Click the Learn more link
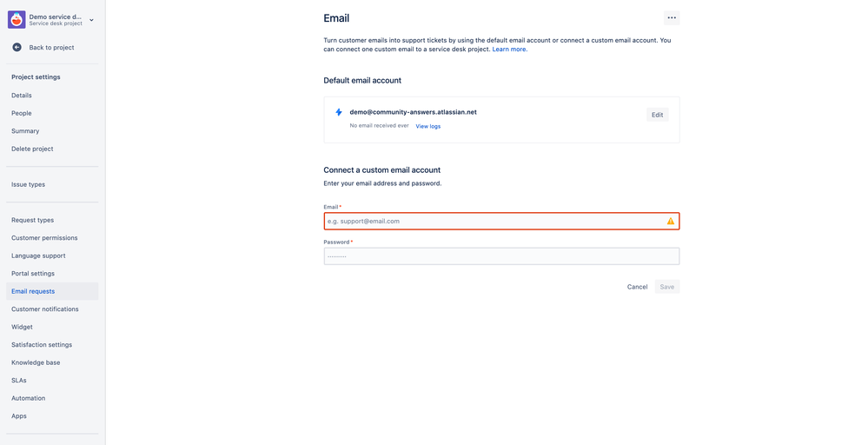This screenshot has height=445, width=868. pos(509,50)
